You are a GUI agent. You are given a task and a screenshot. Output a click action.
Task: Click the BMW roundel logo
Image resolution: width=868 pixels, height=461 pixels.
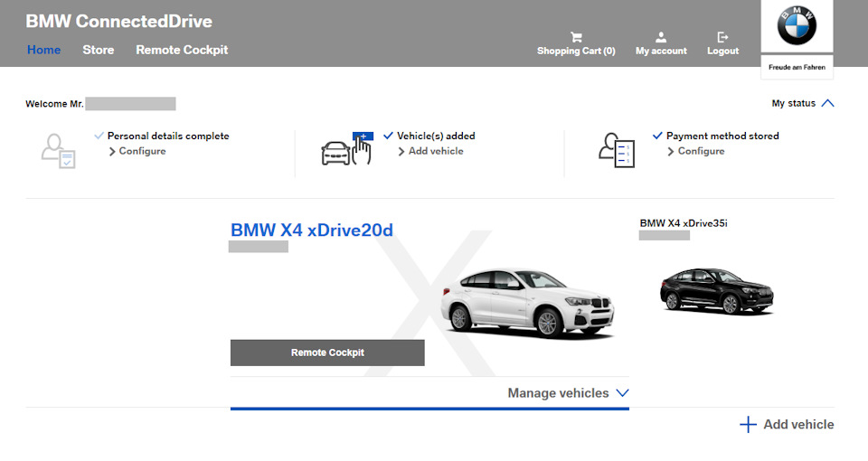797,25
